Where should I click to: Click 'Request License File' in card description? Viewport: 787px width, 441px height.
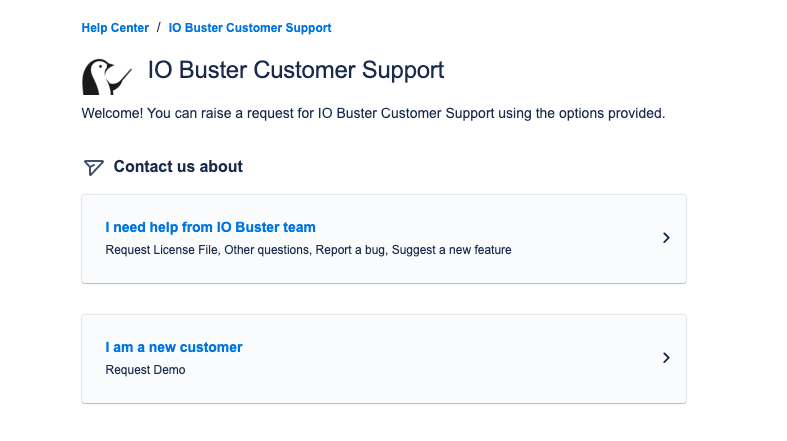pos(161,250)
